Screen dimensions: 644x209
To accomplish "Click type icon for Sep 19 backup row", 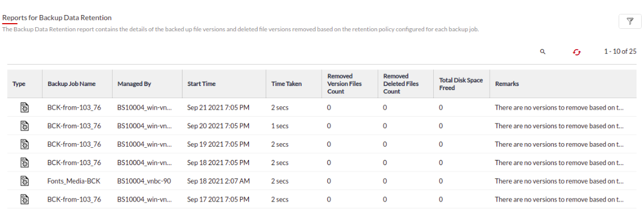I will 25,144.
